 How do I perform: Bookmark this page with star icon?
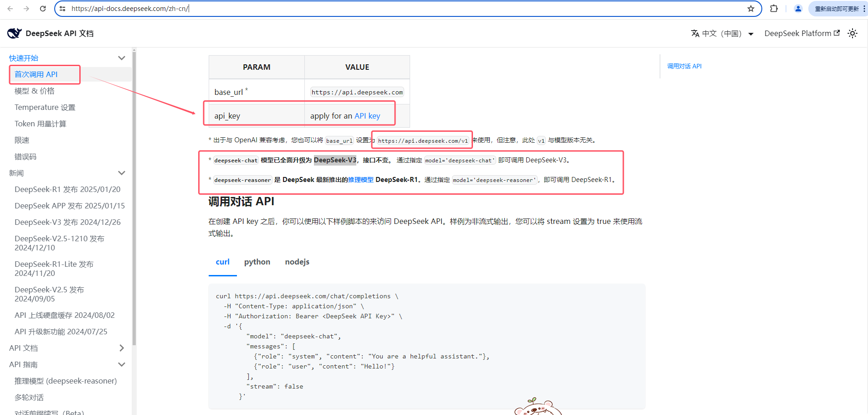click(750, 9)
